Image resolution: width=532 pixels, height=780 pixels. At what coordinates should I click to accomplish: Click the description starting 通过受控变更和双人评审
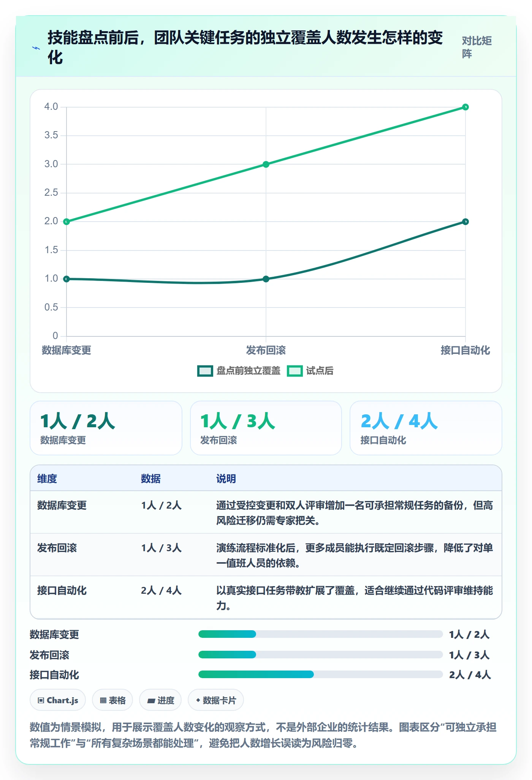pyautogui.click(x=355, y=513)
